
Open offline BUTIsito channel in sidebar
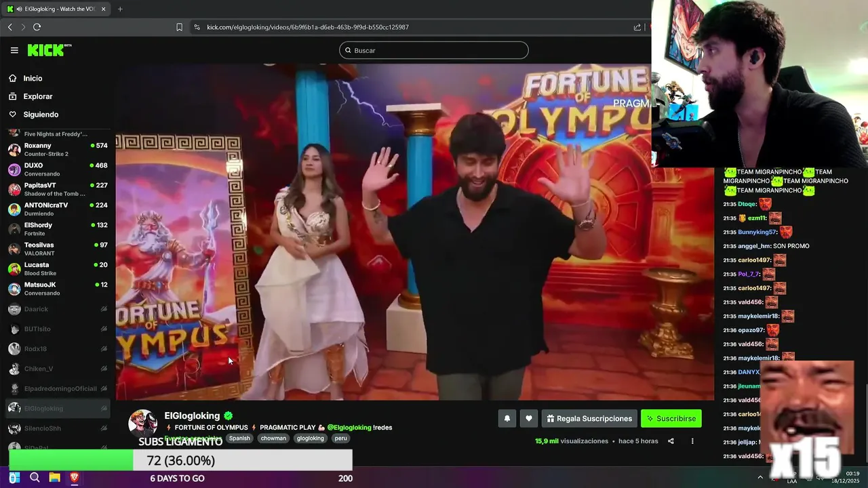pos(57,329)
